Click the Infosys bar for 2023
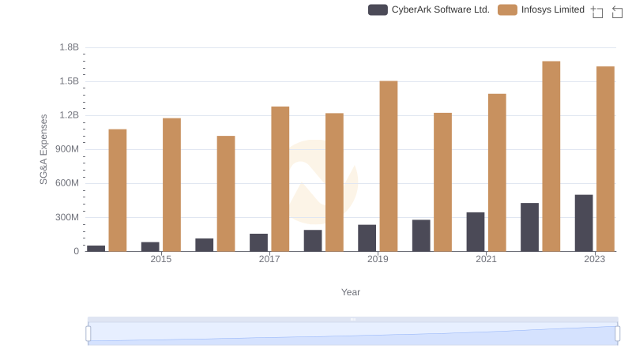632x364 pixels. click(605, 159)
